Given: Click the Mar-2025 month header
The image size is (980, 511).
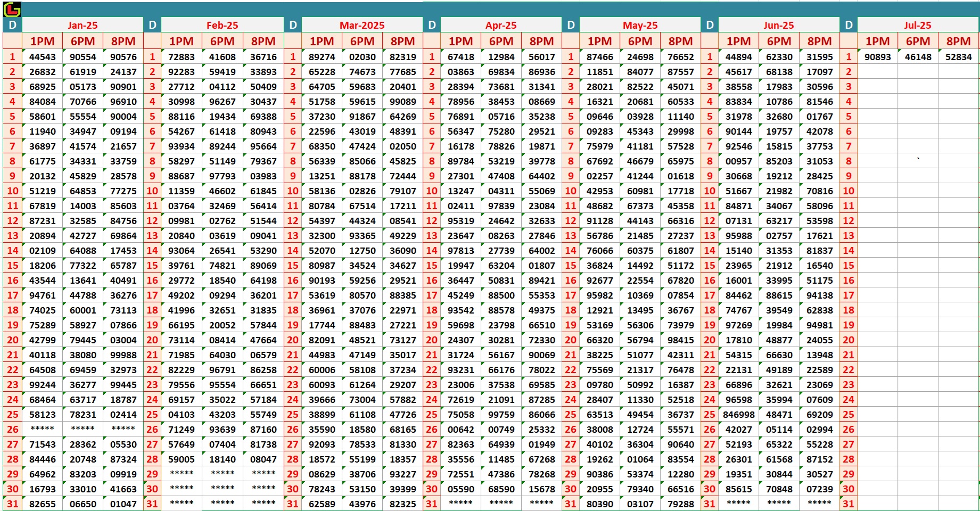Looking at the screenshot, I should 363,24.
